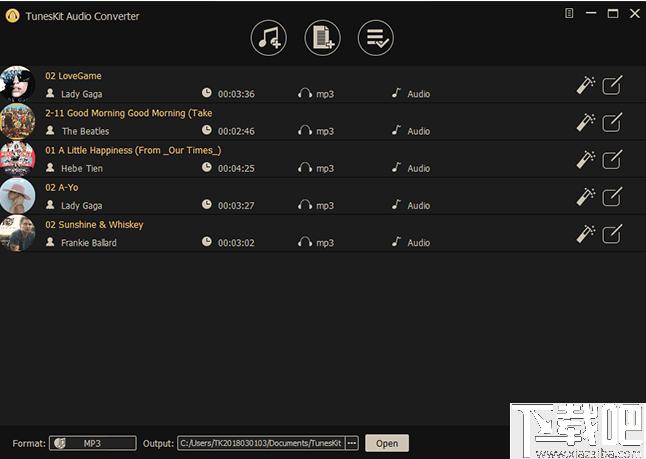646x459 pixels.
Task: Minimize the TunesKit window
Action: [x=591, y=13]
